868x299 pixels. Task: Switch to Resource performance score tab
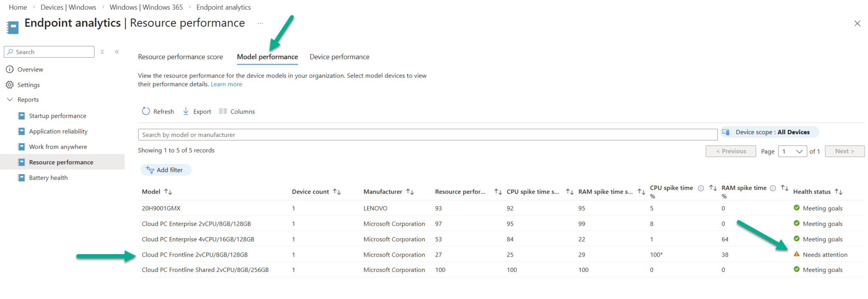(180, 57)
